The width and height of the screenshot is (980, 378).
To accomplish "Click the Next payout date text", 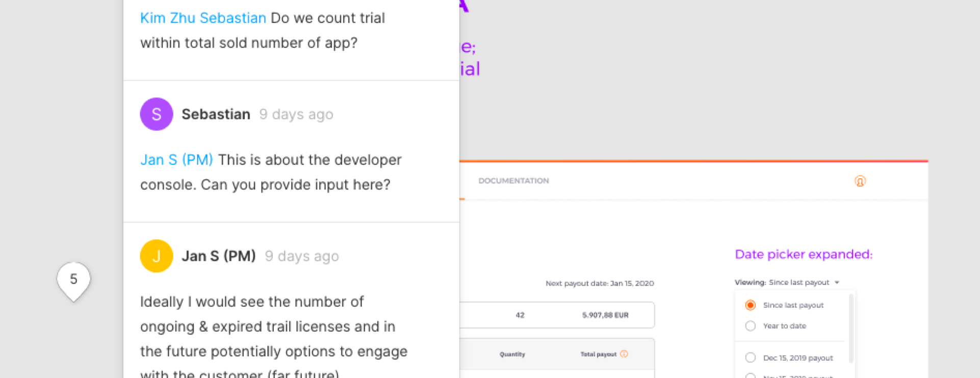I will pyautogui.click(x=600, y=283).
